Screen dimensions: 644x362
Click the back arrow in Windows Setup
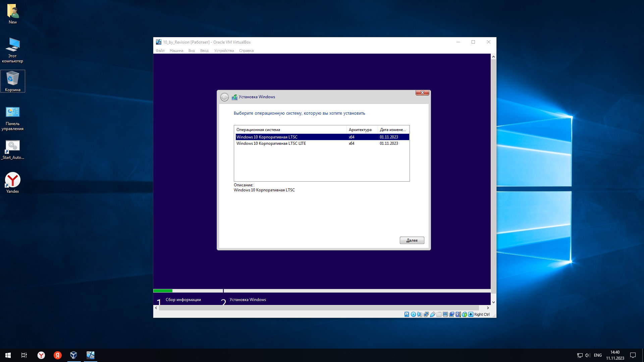(224, 97)
